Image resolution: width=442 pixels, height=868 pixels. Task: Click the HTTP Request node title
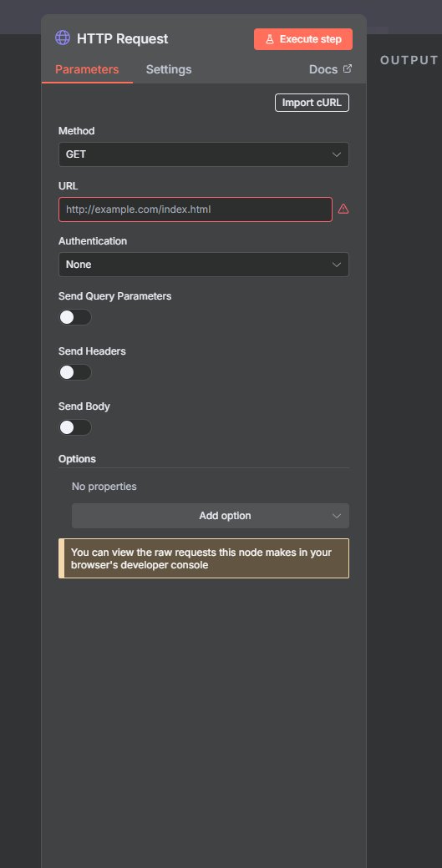(x=123, y=38)
